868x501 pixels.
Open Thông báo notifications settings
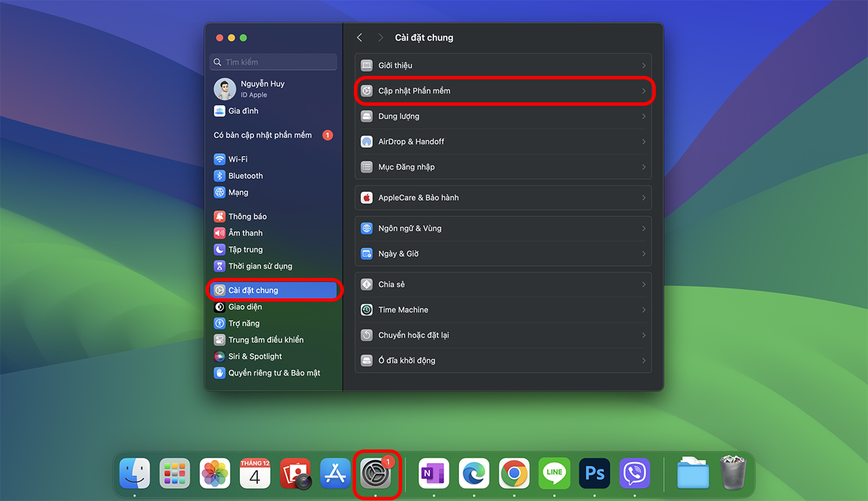coord(247,216)
